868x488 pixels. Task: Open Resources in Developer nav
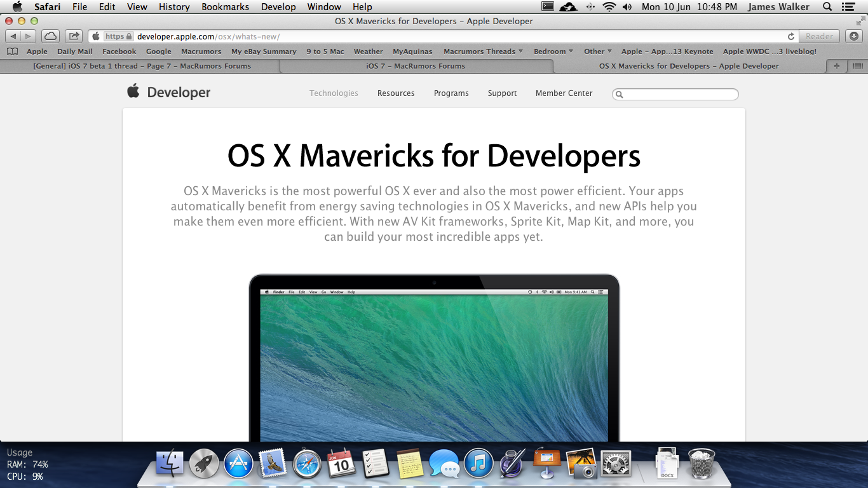pyautogui.click(x=396, y=93)
